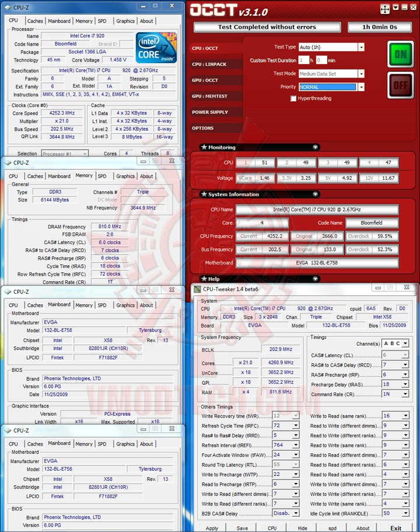
Task: Click the Custom Test Duration hours field
Action: click(x=304, y=60)
